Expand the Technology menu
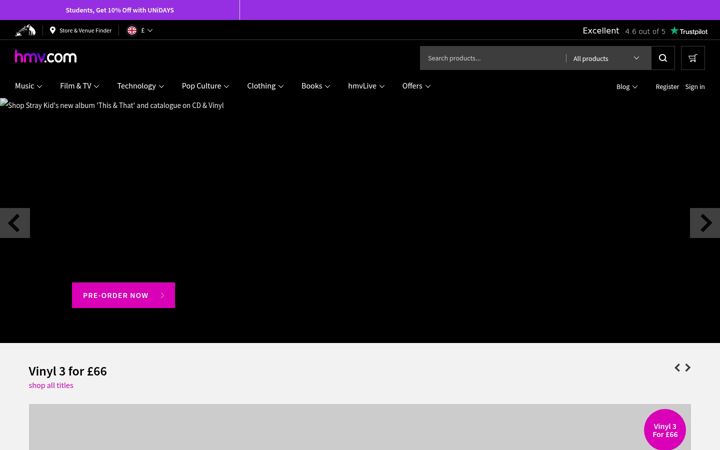 pos(141,86)
